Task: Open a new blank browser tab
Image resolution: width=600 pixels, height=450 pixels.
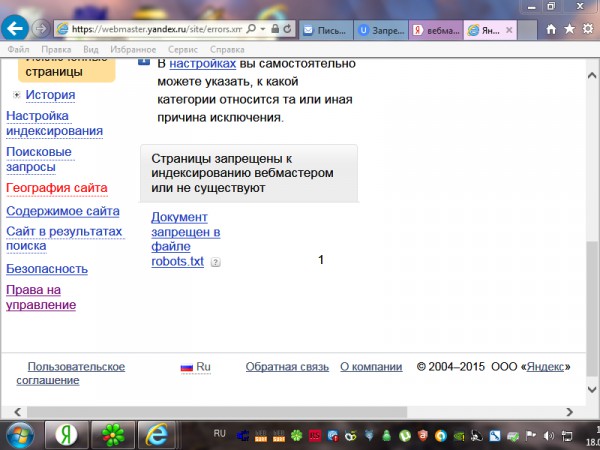Action: click(528, 30)
